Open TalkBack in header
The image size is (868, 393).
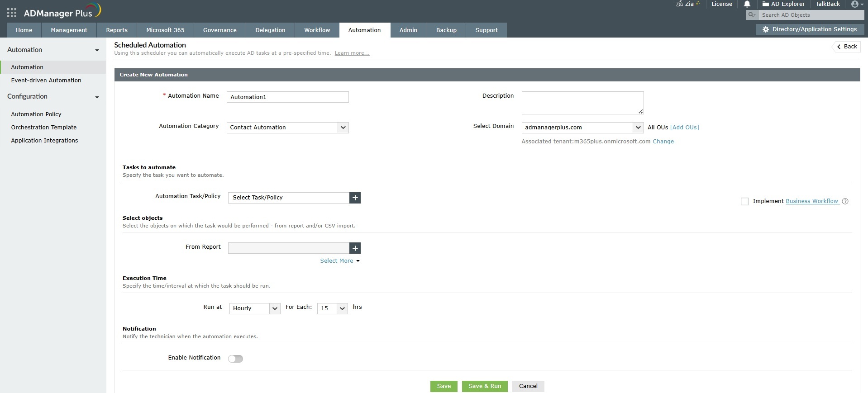pyautogui.click(x=828, y=4)
